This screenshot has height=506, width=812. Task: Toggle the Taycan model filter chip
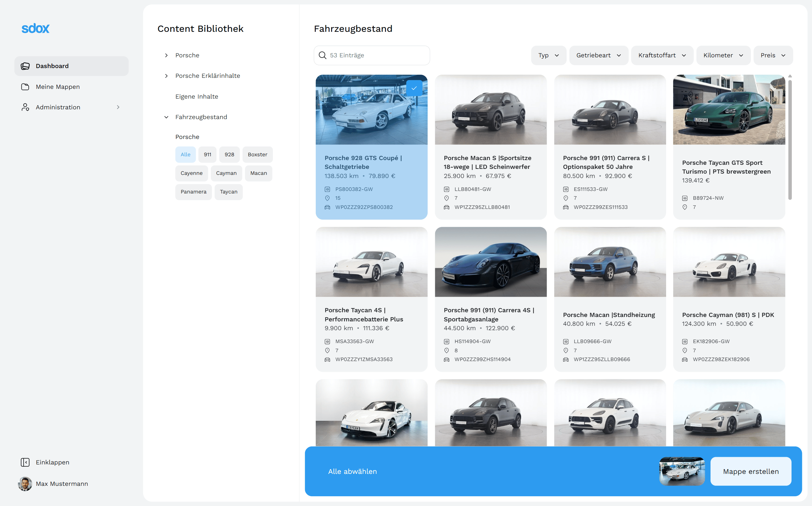click(229, 192)
